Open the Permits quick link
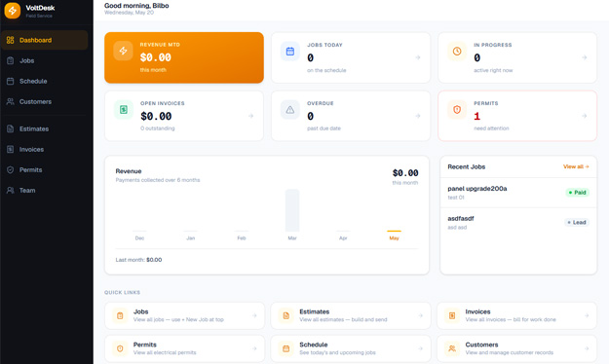Screen dimensions: 609x364 pos(184,348)
